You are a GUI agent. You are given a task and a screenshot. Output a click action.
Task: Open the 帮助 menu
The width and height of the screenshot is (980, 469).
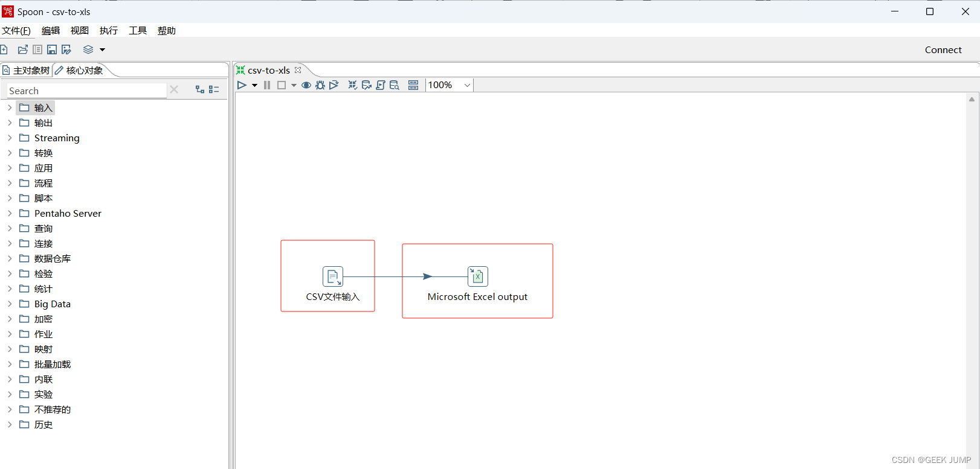click(x=167, y=31)
